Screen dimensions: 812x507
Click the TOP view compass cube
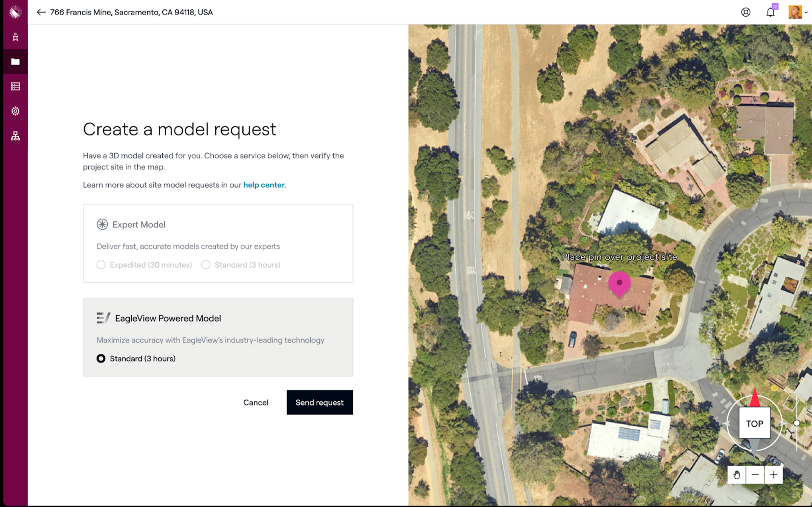pyautogui.click(x=754, y=423)
